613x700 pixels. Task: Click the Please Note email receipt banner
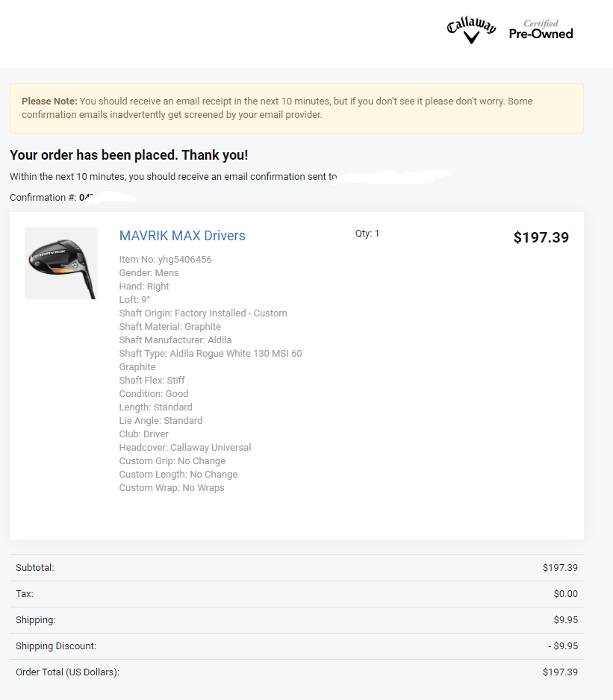point(296,108)
